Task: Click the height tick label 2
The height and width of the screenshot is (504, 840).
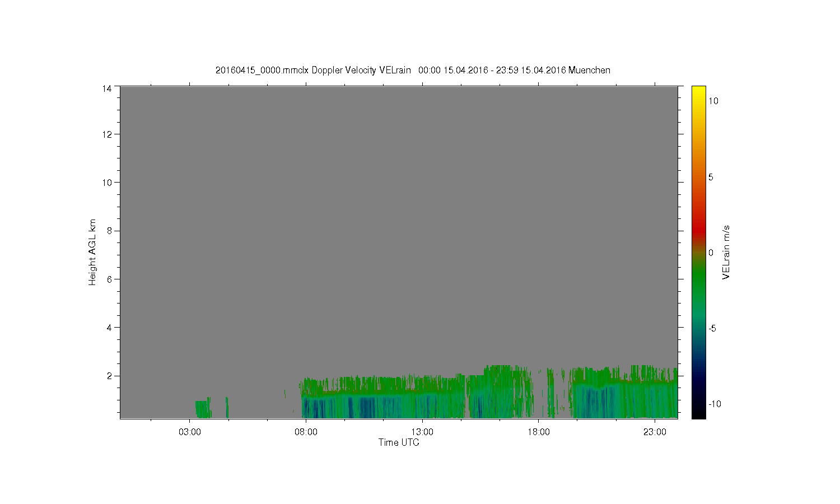Action: pos(109,376)
